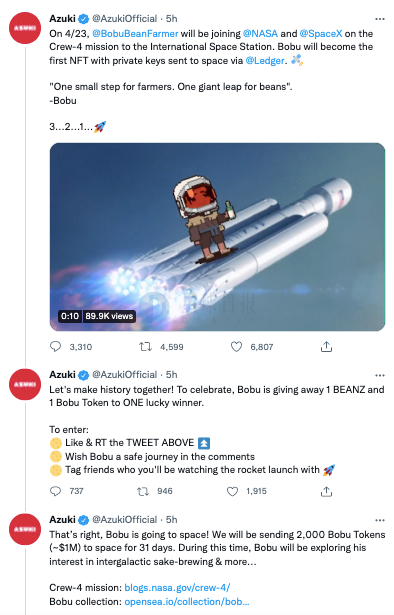Reply to the BEANZ giveaway tweet
The image size is (394, 615).
(56, 491)
